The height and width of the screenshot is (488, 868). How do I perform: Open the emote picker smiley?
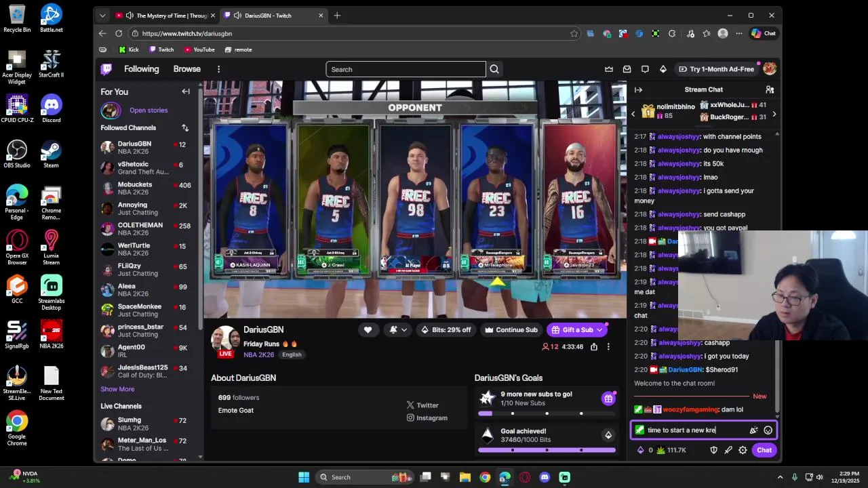[x=768, y=430]
